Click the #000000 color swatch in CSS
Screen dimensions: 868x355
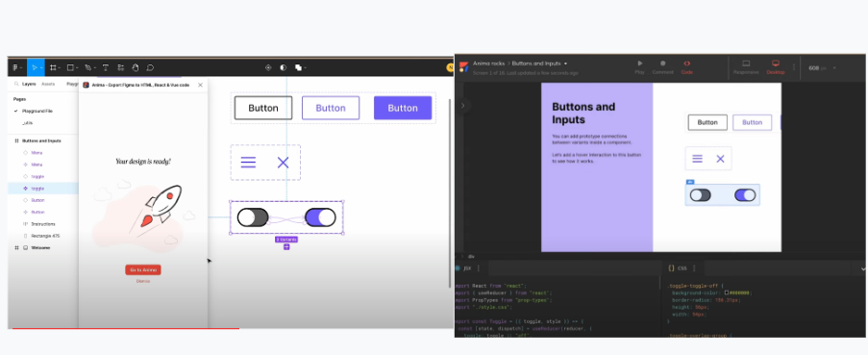[727, 293]
